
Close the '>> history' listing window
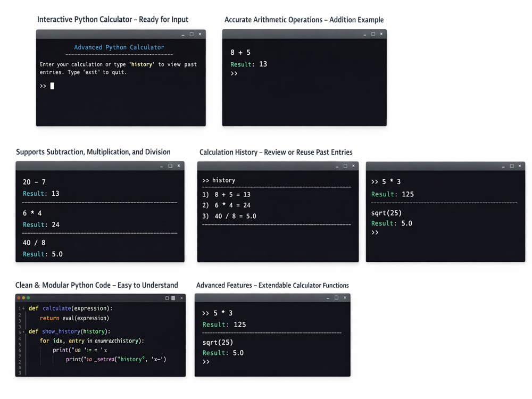(354, 165)
